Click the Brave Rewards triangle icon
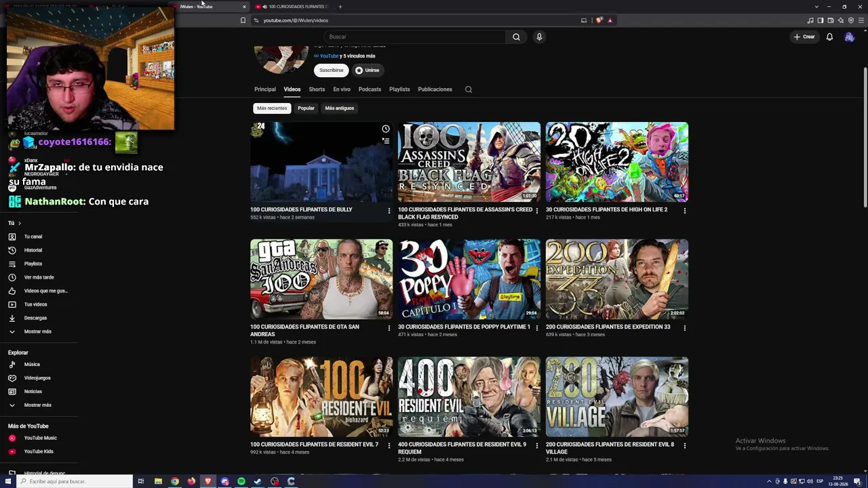 point(610,20)
